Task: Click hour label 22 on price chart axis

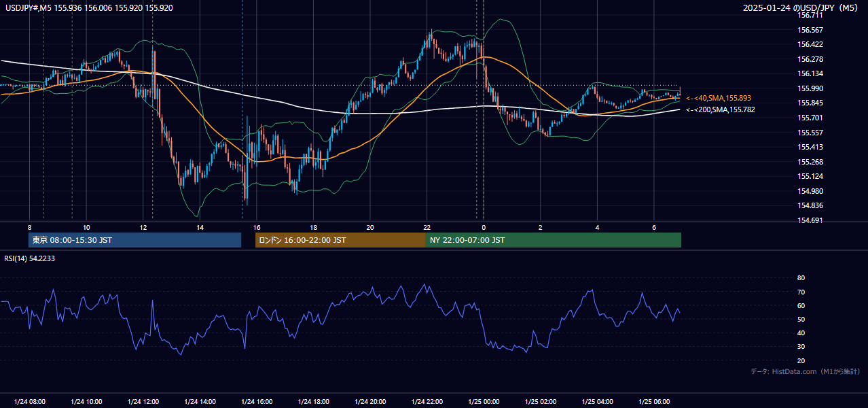Action: (x=427, y=227)
